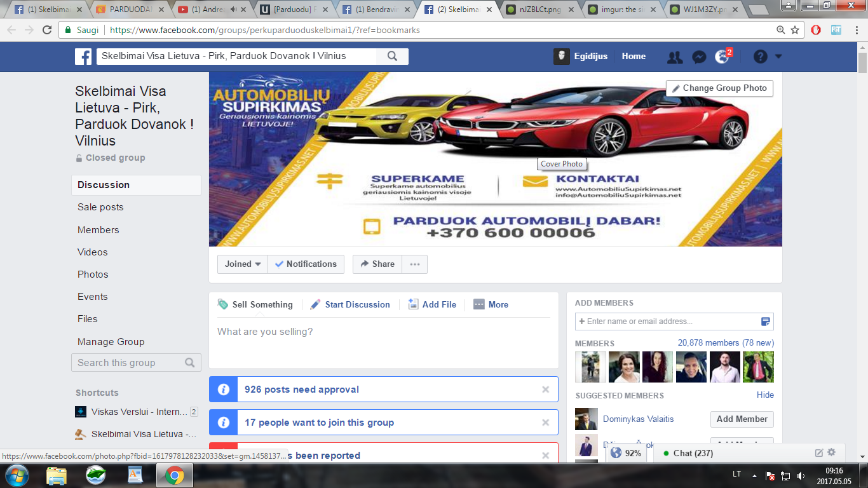Screen dimensions: 868x488
Task: Open the Messenger messages icon
Action: coord(698,57)
